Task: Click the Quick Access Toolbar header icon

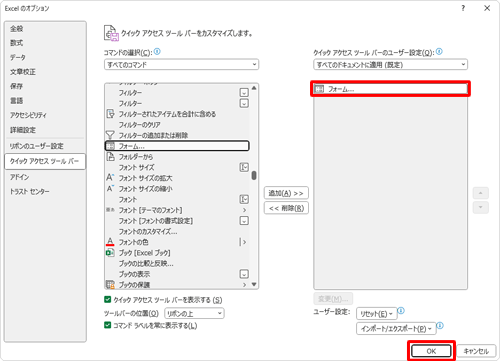Action: click(x=111, y=33)
